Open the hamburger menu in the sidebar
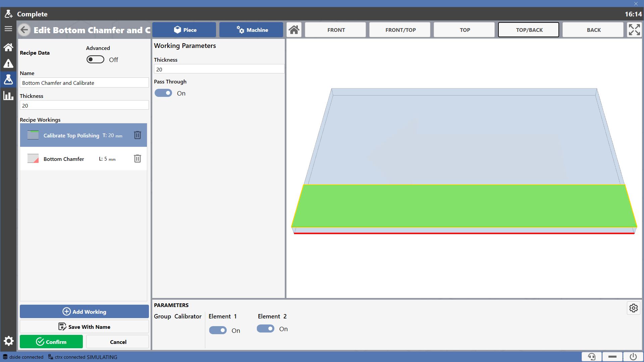The image size is (644, 362). click(x=8, y=29)
